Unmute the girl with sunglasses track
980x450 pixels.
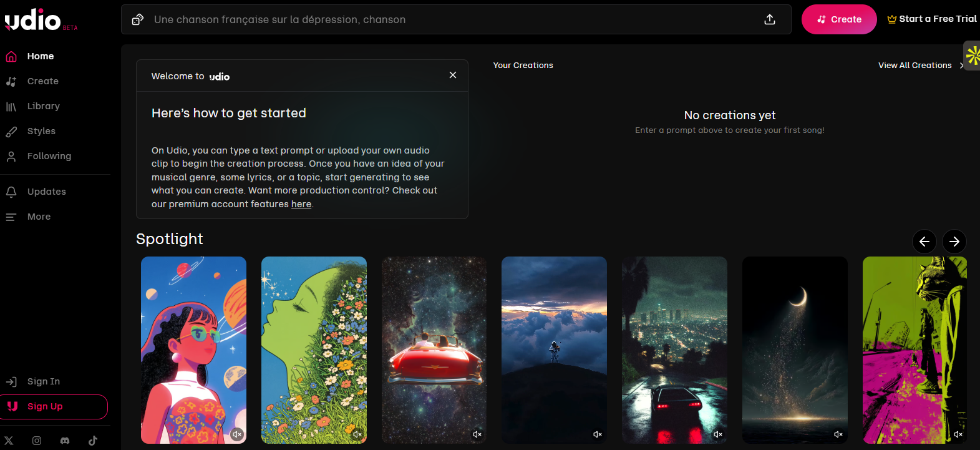pos(237,434)
